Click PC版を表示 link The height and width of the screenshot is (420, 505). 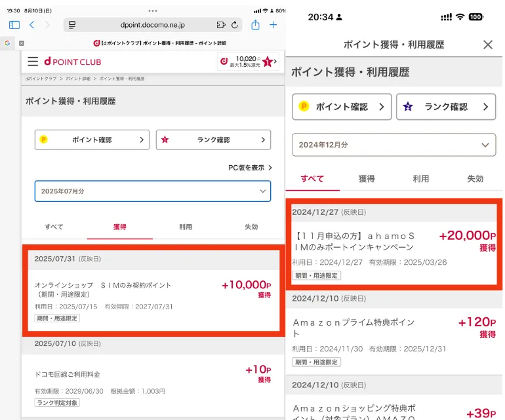click(x=251, y=168)
